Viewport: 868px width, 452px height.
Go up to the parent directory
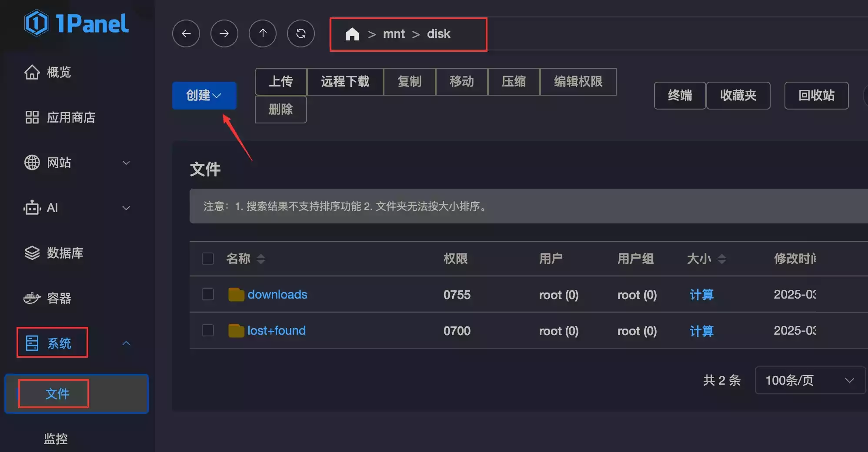pyautogui.click(x=263, y=33)
